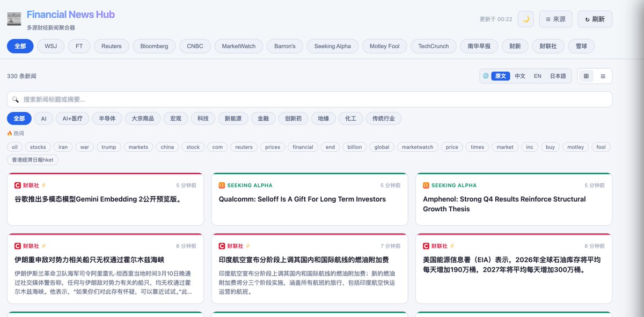644x317 pixels.
Task: Toggle dark mode moon icon
Action: tap(526, 19)
